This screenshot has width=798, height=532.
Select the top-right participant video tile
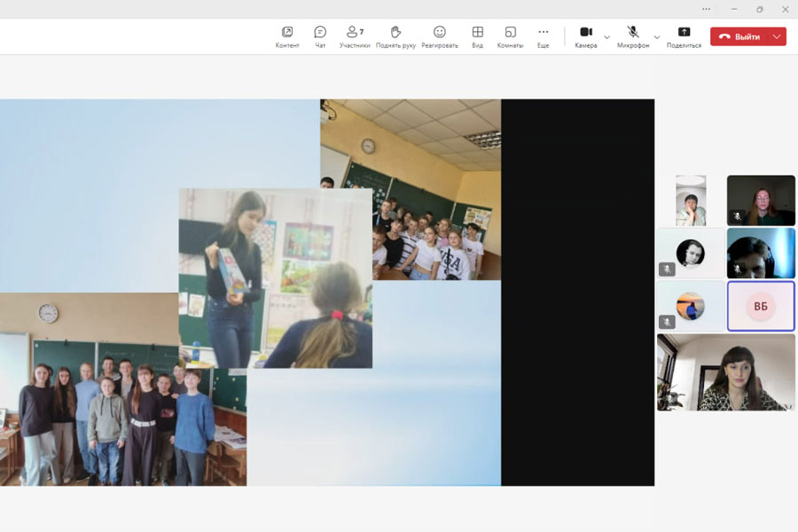pyautogui.click(x=761, y=200)
